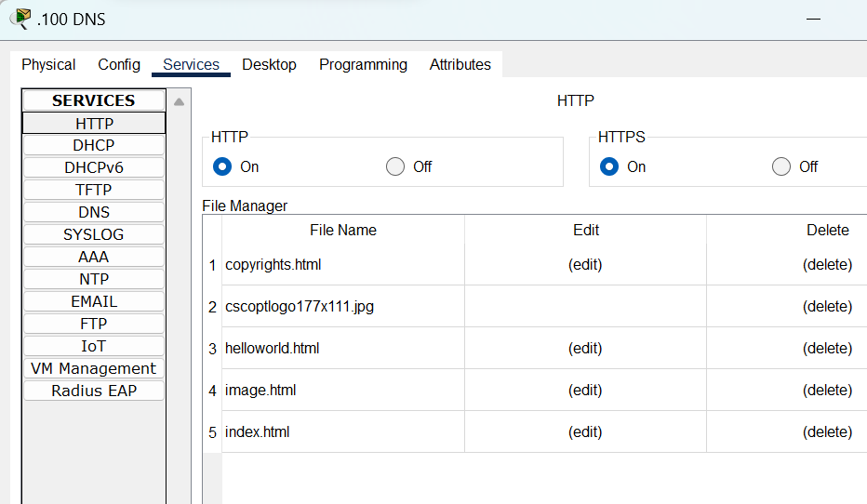Screen dimensions: 867x504
Task: Select the Attributes tab
Action: coord(460,64)
